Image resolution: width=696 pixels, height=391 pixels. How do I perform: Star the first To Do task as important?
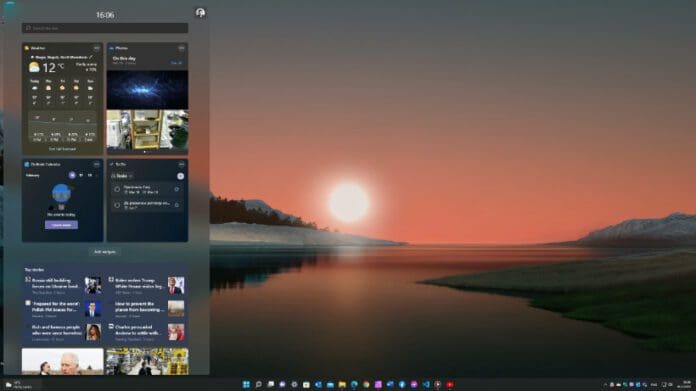[x=177, y=190]
